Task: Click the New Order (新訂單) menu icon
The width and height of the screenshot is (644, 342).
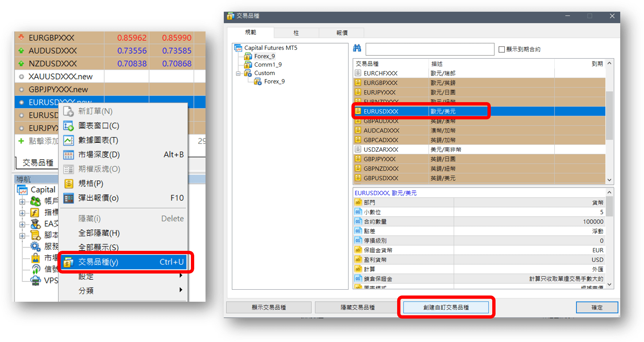Action: pyautogui.click(x=68, y=111)
